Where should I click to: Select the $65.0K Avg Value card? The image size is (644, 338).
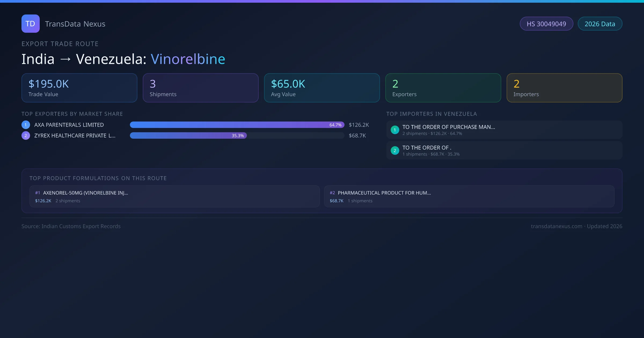[322, 88]
